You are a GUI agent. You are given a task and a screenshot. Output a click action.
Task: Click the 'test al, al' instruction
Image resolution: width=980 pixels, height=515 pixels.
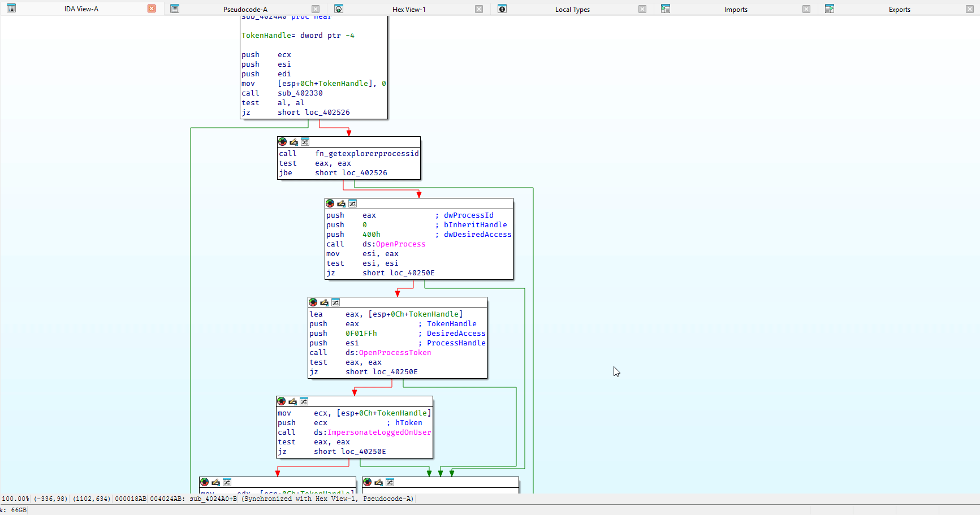[273, 103]
